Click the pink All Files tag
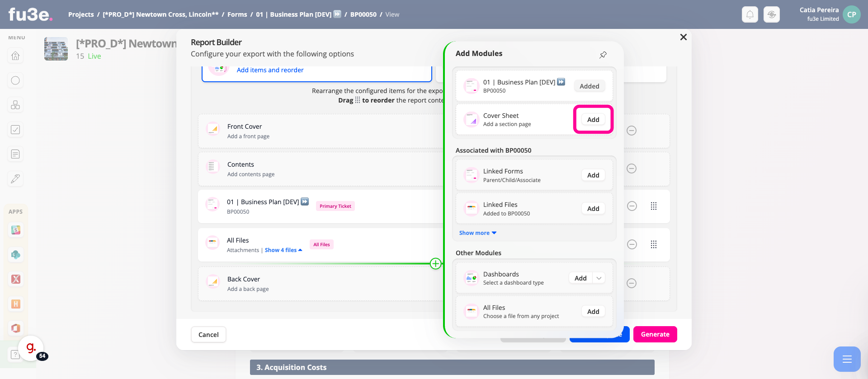Image resolution: width=868 pixels, height=379 pixels. pos(321,245)
